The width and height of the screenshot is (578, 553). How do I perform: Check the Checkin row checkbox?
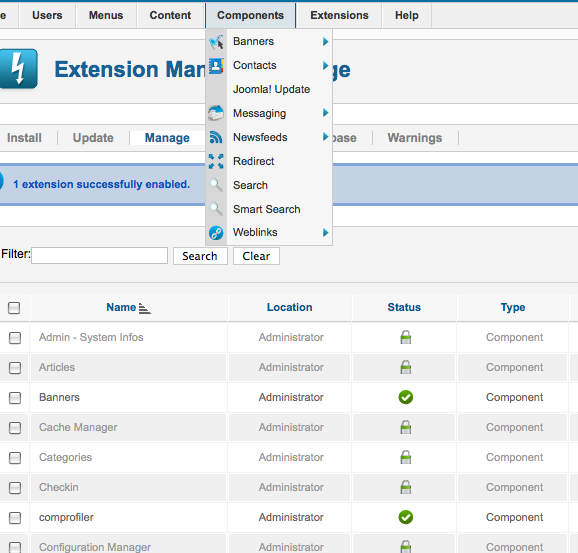(15, 488)
